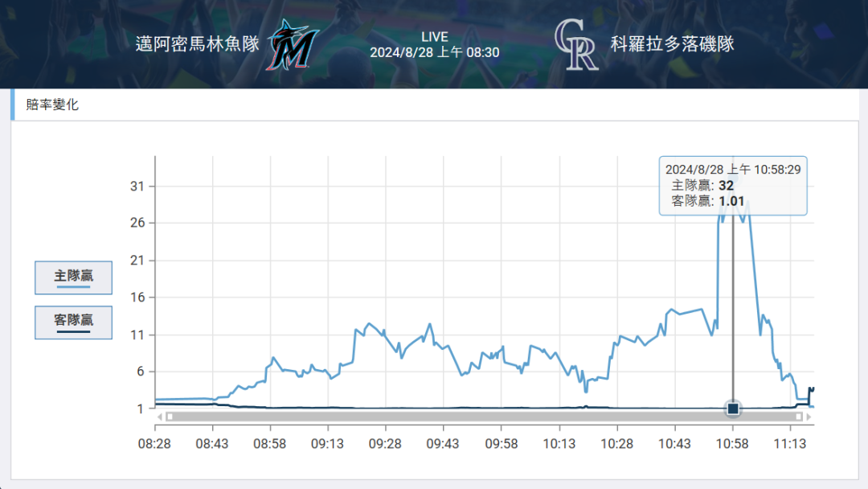This screenshot has width=868, height=489.
Task: Click the 26 odds axis label
Action: (x=137, y=223)
